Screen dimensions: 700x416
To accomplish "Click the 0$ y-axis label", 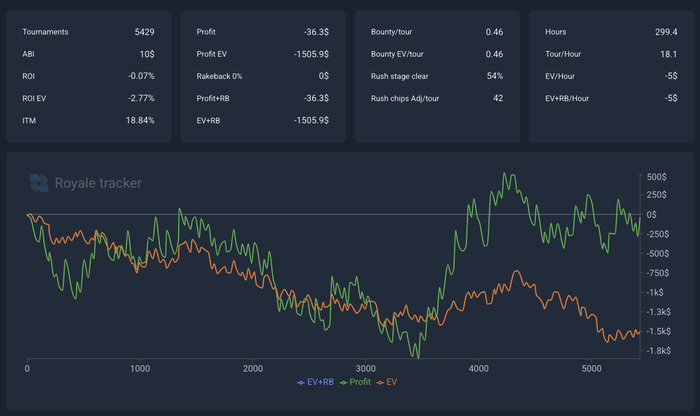I will point(651,215).
